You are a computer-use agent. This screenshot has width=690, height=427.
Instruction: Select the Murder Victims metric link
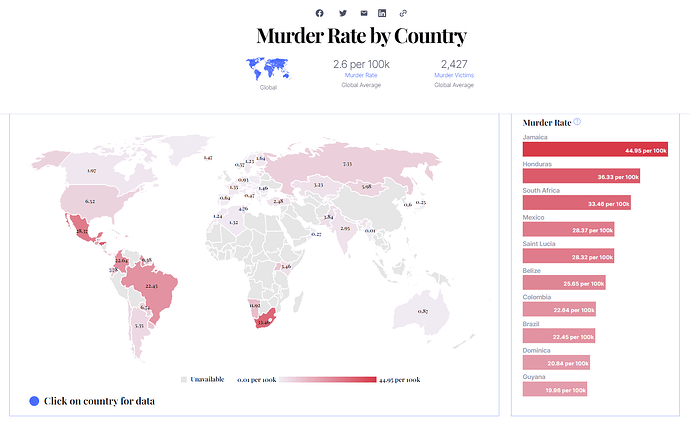tap(455, 75)
